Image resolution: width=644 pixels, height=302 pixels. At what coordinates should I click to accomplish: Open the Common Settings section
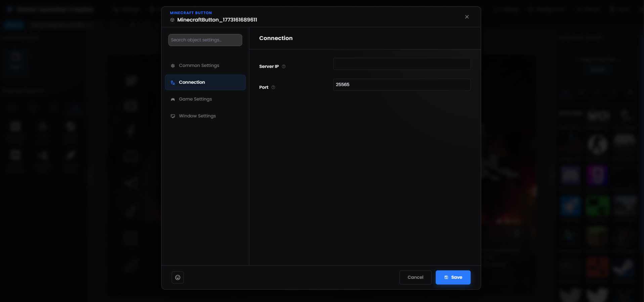pos(199,66)
